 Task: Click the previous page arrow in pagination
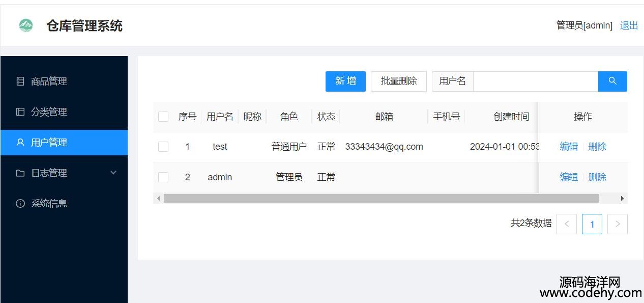tap(567, 224)
